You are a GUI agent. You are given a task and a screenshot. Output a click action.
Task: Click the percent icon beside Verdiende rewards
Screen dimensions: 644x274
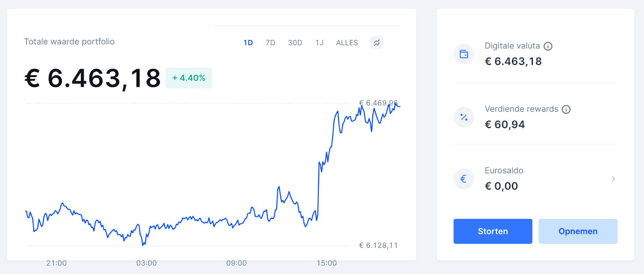click(464, 117)
